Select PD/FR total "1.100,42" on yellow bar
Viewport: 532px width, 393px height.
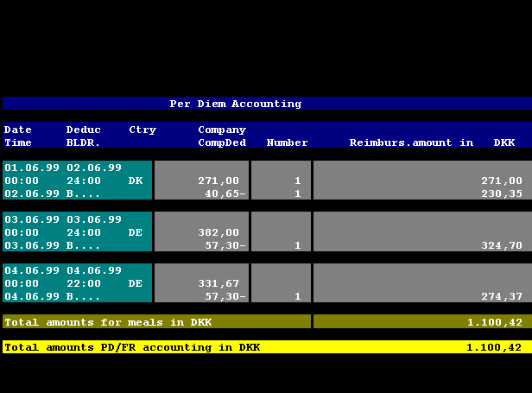point(494,347)
